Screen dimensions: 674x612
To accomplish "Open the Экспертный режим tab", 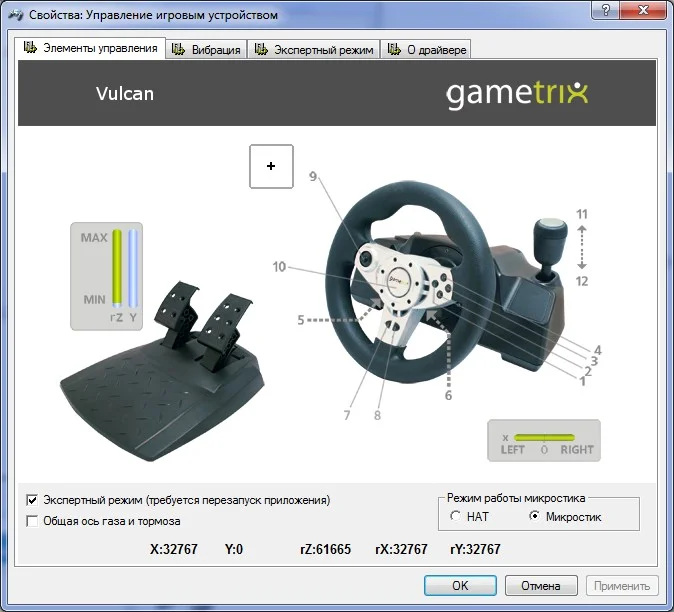I will click(314, 49).
